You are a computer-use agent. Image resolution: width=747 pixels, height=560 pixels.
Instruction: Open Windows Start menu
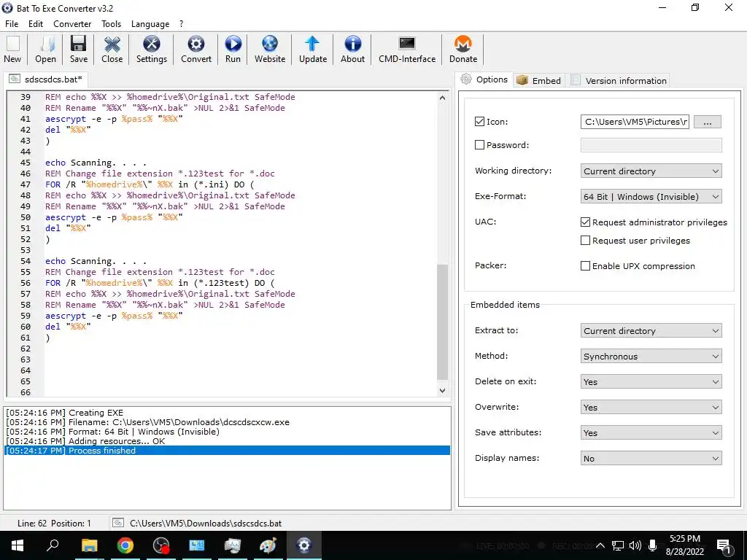click(x=18, y=545)
